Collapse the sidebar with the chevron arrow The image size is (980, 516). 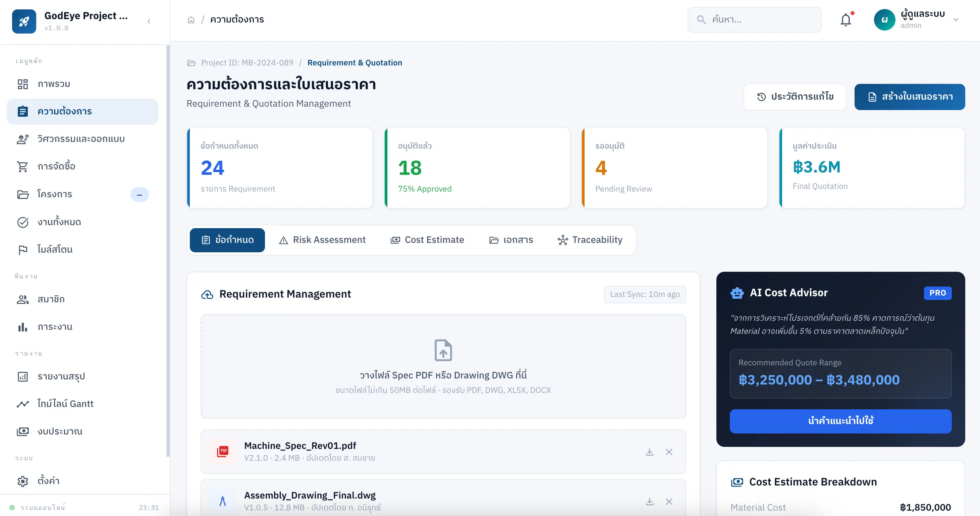149,22
